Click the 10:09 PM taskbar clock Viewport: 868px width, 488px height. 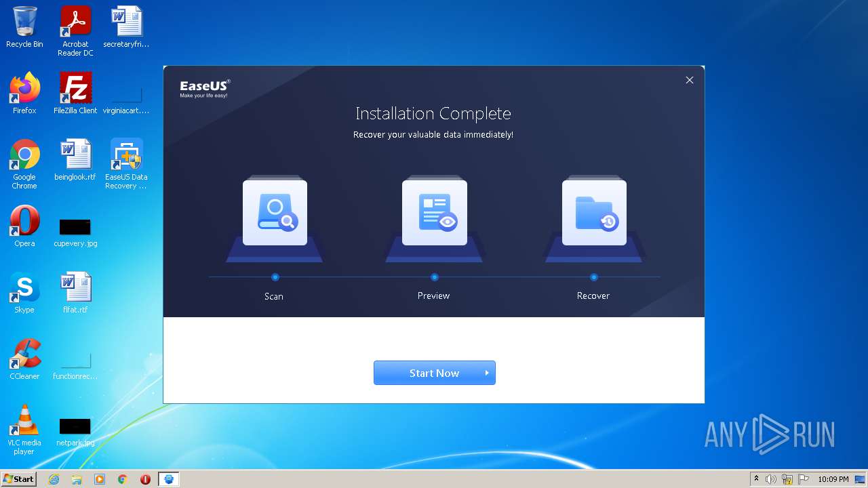pyautogui.click(x=833, y=479)
